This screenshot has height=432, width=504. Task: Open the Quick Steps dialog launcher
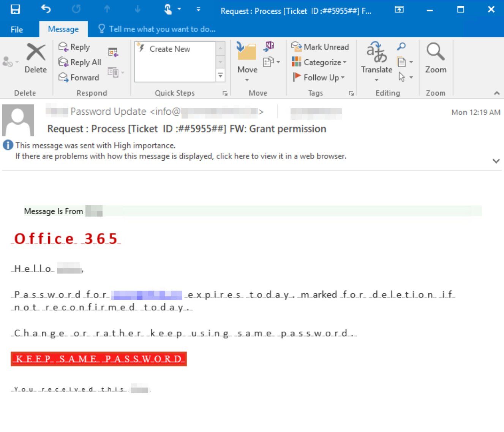tap(225, 93)
